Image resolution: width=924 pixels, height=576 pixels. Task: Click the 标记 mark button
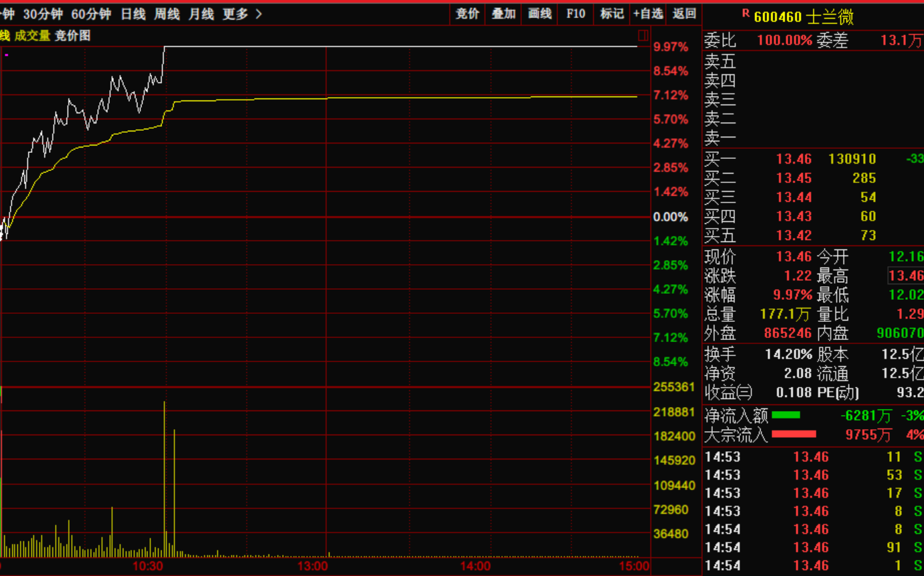click(x=612, y=13)
